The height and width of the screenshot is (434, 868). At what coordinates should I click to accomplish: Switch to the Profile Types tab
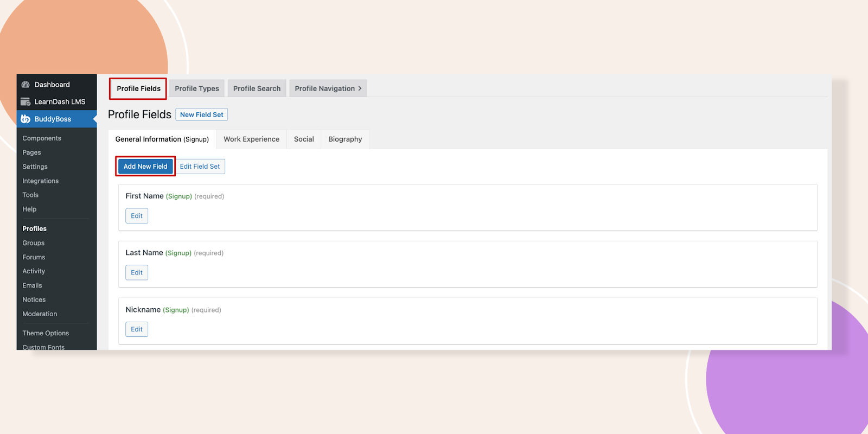click(x=197, y=88)
